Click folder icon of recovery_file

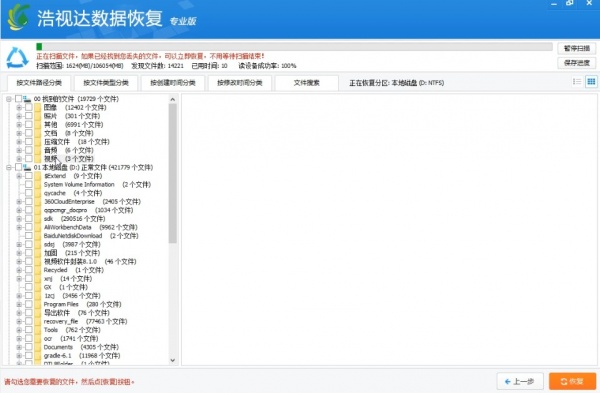(38, 321)
